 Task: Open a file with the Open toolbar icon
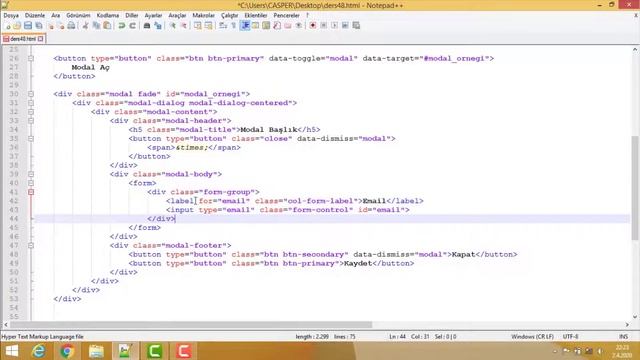pyautogui.click(x=17, y=26)
